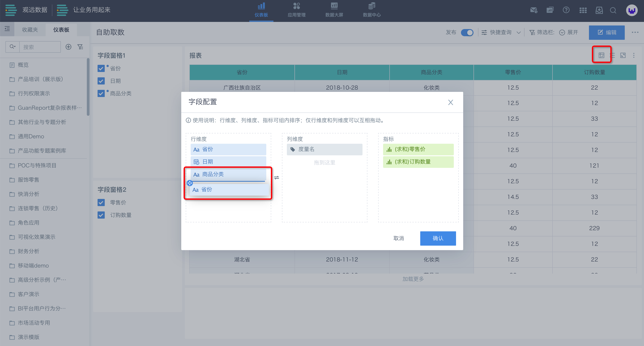Click the filter icon next to search box
The image size is (644, 346).
pos(80,47)
